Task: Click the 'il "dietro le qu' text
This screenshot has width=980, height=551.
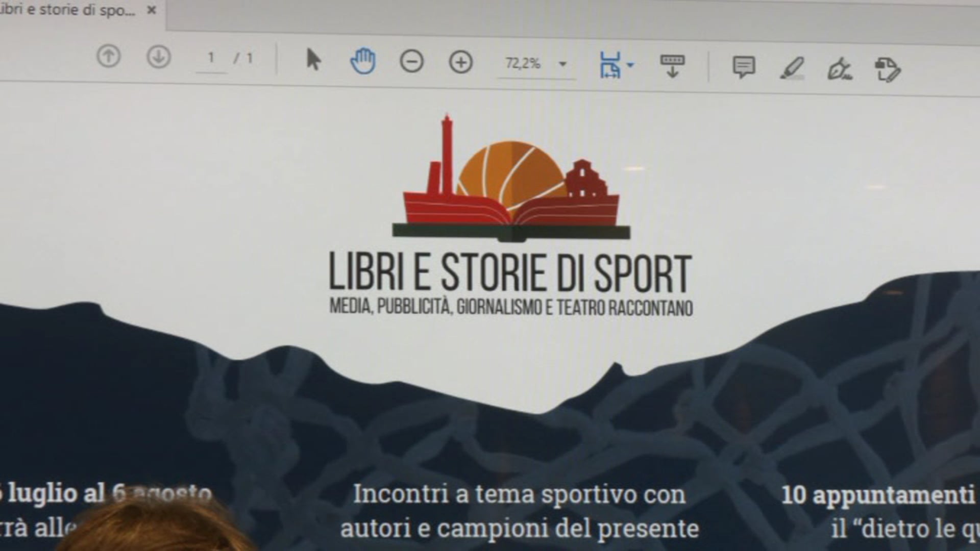Action: pyautogui.click(x=905, y=529)
